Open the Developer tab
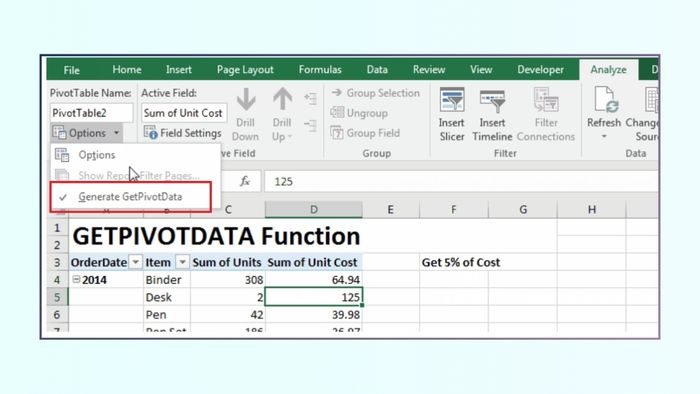This screenshot has height=394, width=700. [x=541, y=70]
